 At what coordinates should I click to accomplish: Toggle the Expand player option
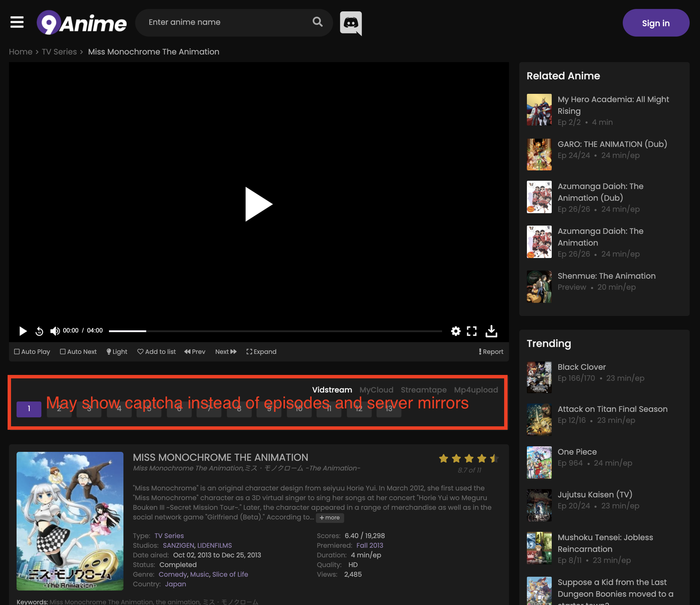pyautogui.click(x=261, y=351)
